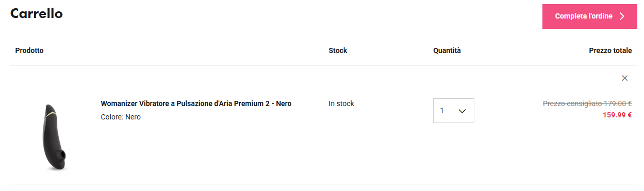The image size is (644, 191).
Task: Click the Carrello page heading
Action: [x=37, y=14]
